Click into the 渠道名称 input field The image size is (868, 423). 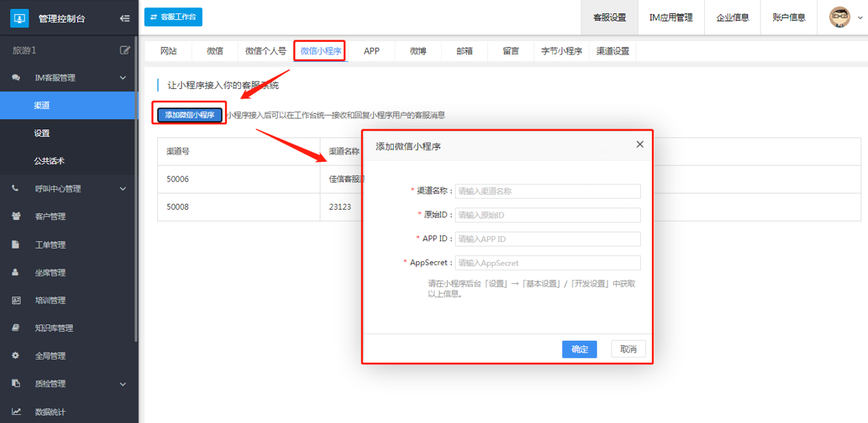point(548,191)
